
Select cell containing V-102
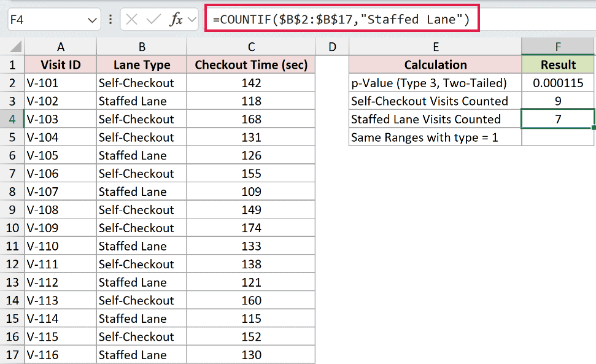pos(60,101)
